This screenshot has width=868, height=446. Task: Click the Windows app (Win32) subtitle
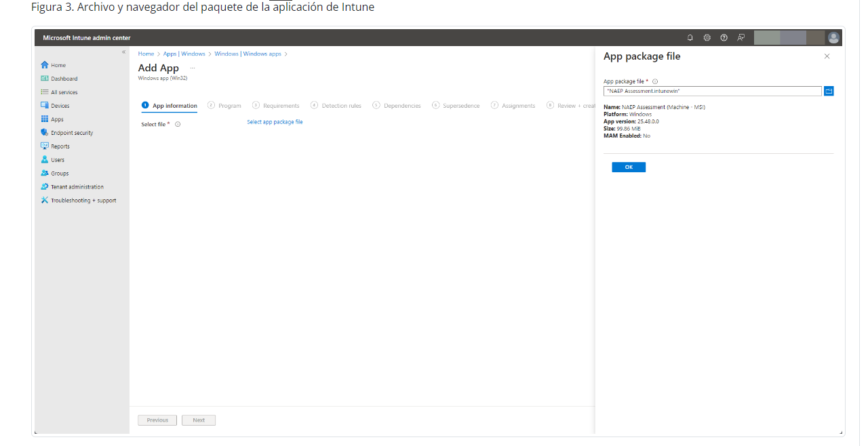163,78
